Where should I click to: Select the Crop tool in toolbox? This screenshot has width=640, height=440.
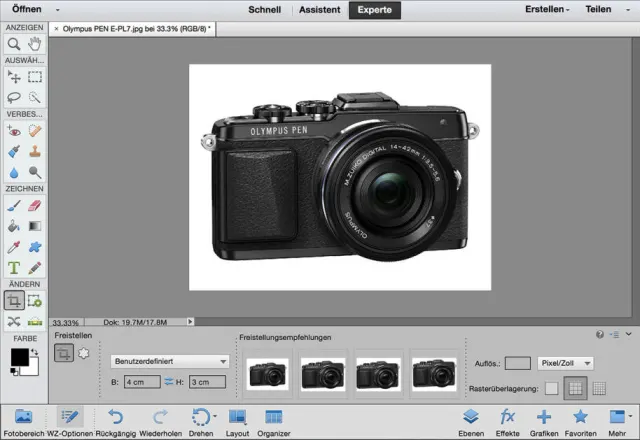(x=14, y=300)
